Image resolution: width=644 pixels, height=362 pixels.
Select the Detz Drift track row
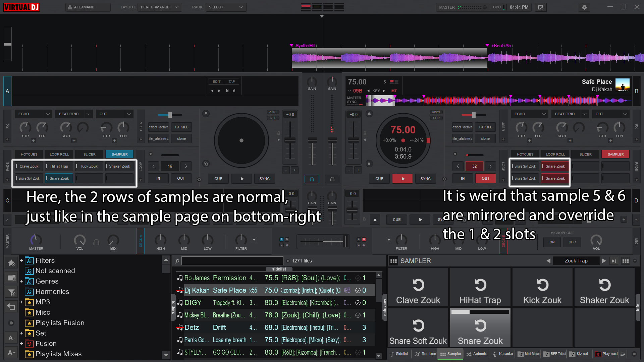pos(275,327)
